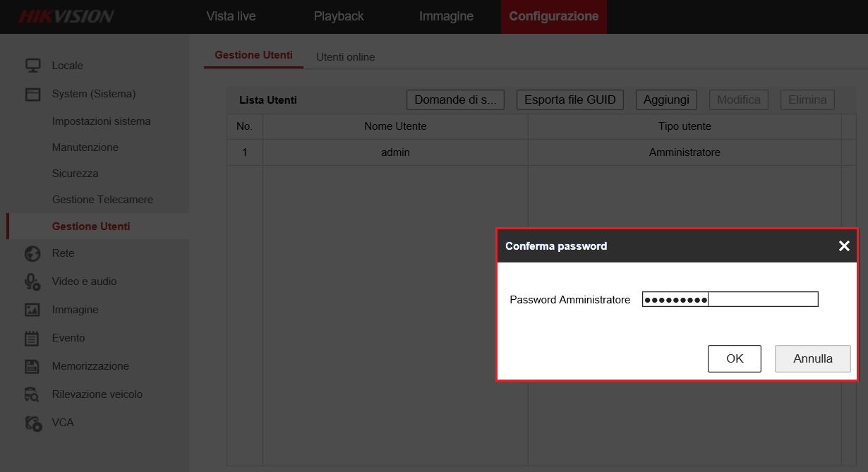Image resolution: width=868 pixels, height=472 pixels.
Task: Open Manutenzione submenu item
Action: [85, 147]
